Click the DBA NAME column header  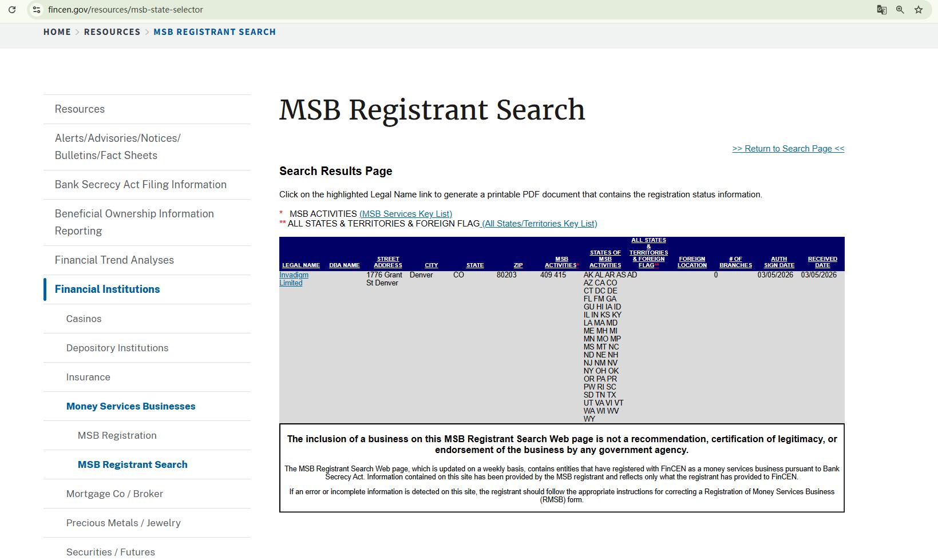(x=345, y=265)
